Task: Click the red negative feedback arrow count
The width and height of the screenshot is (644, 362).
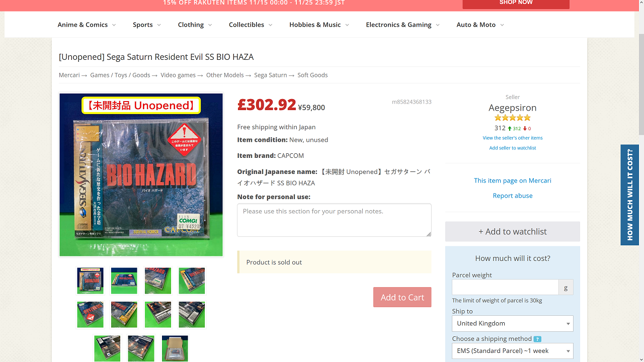Action: click(527, 129)
